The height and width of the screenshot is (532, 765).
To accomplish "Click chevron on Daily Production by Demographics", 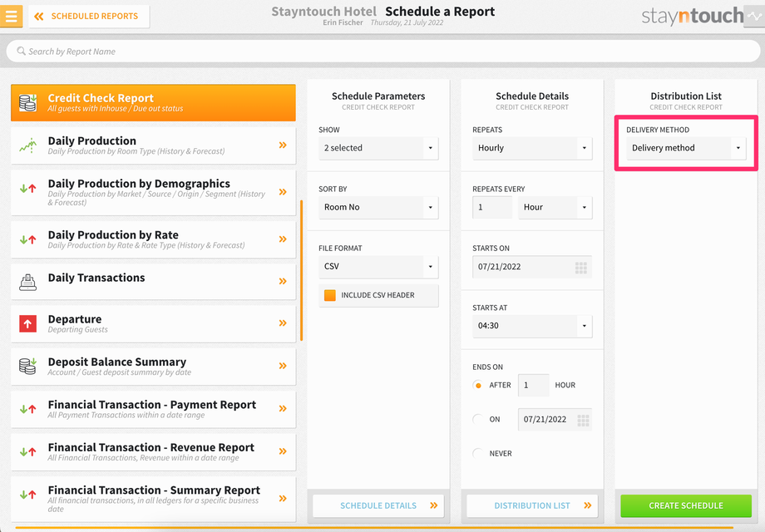I will coord(283,192).
